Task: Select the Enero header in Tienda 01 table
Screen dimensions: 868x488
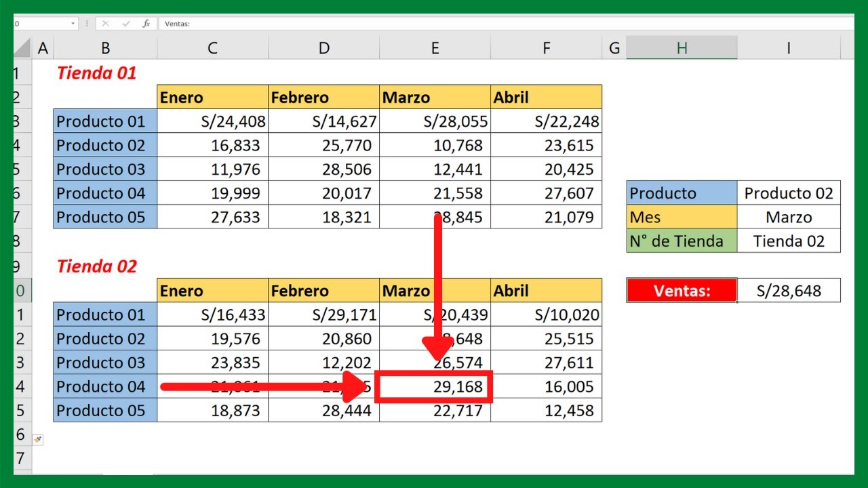Action: coord(212,97)
